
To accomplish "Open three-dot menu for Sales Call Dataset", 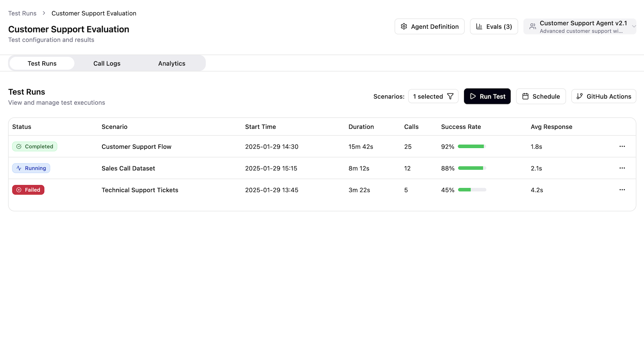I will pos(622,168).
